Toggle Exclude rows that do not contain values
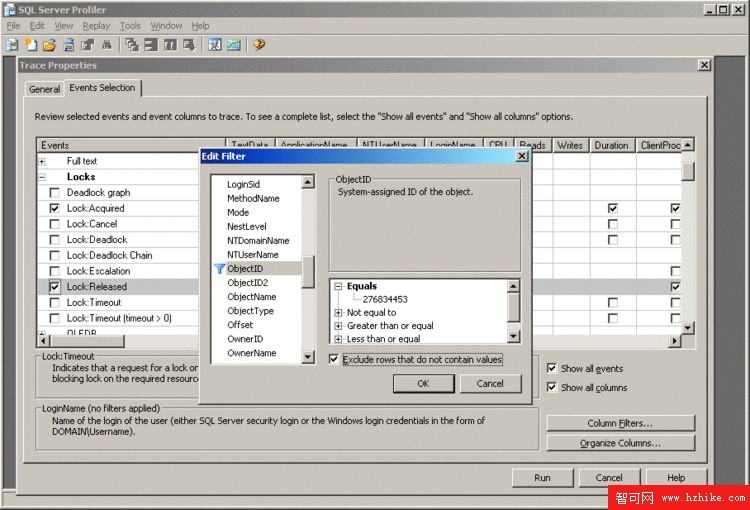The width and height of the screenshot is (750, 510). [334, 359]
